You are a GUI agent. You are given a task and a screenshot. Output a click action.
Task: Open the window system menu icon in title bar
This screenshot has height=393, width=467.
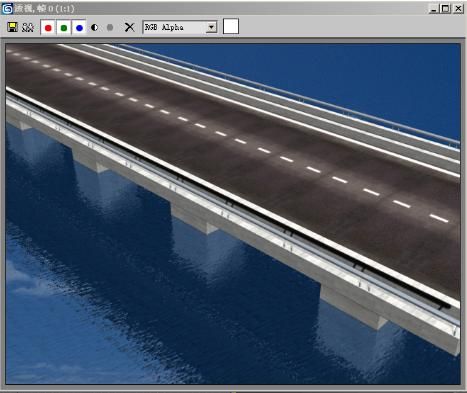7,9
